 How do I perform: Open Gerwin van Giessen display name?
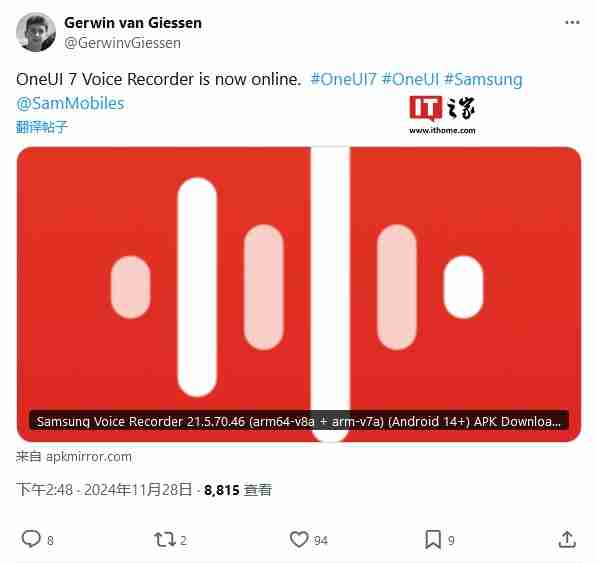pyautogui.click(x=133, y=23)
